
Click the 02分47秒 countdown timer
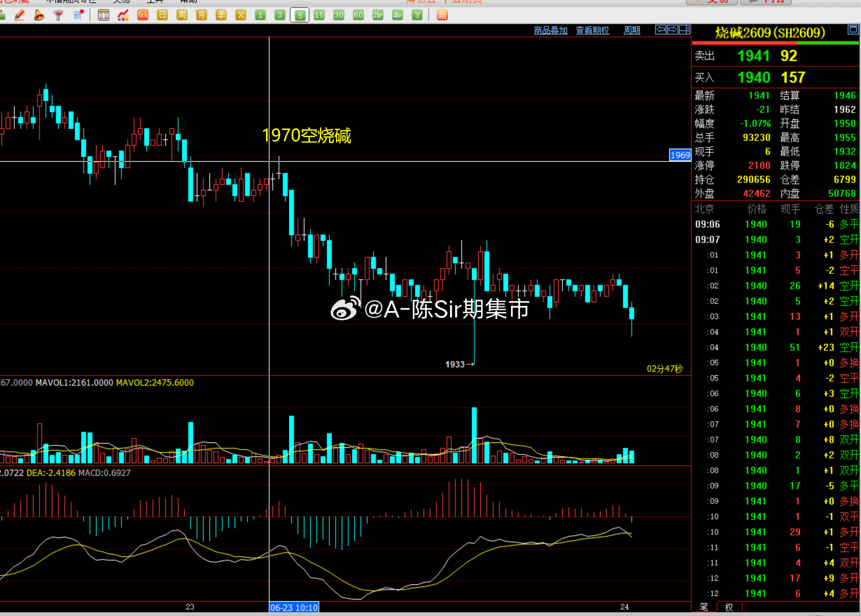[665, 369]
